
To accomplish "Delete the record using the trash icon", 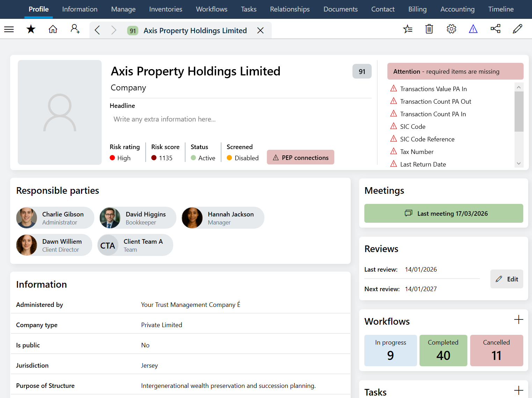I will click(429, 29).
